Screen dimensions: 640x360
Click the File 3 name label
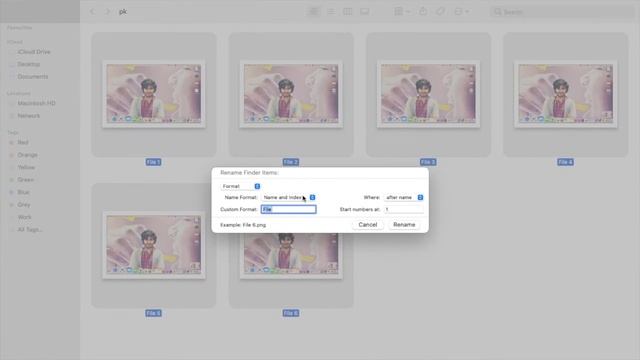[x=428, y=162]
